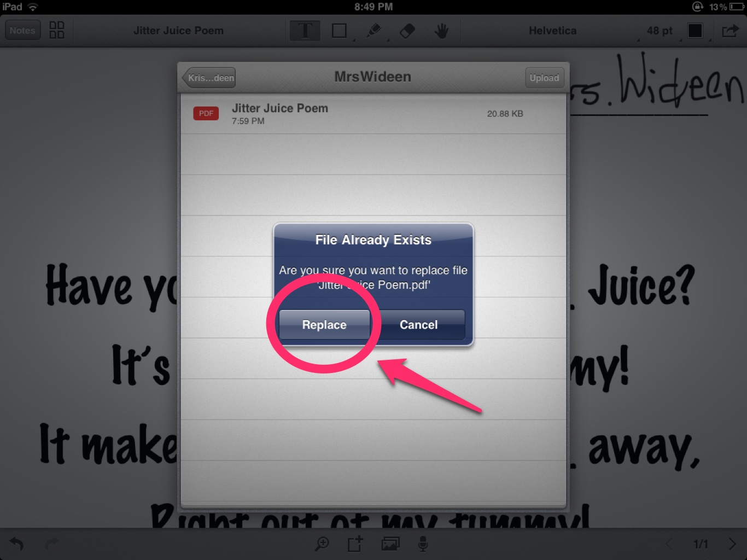Image resolution: width=747 pixels, height=560 pixels.
Task: Add a new page with the add-page icon
Action: coord(355,544)
